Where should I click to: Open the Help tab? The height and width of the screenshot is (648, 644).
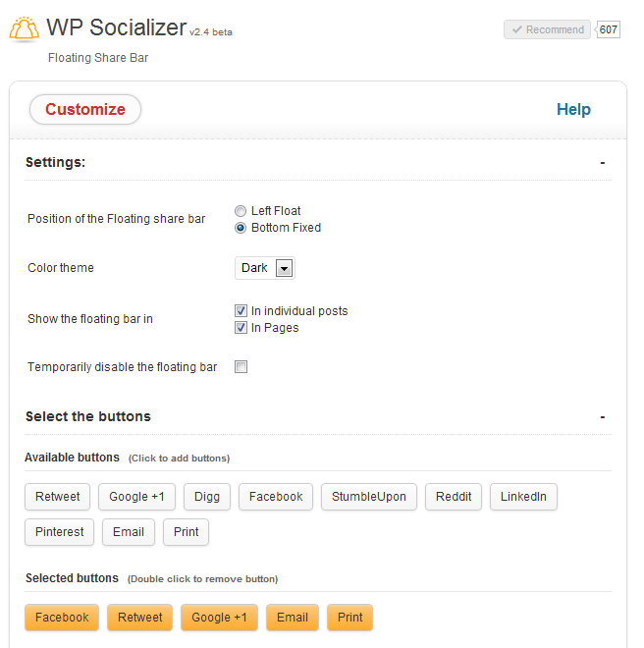(x=573, y=110)
